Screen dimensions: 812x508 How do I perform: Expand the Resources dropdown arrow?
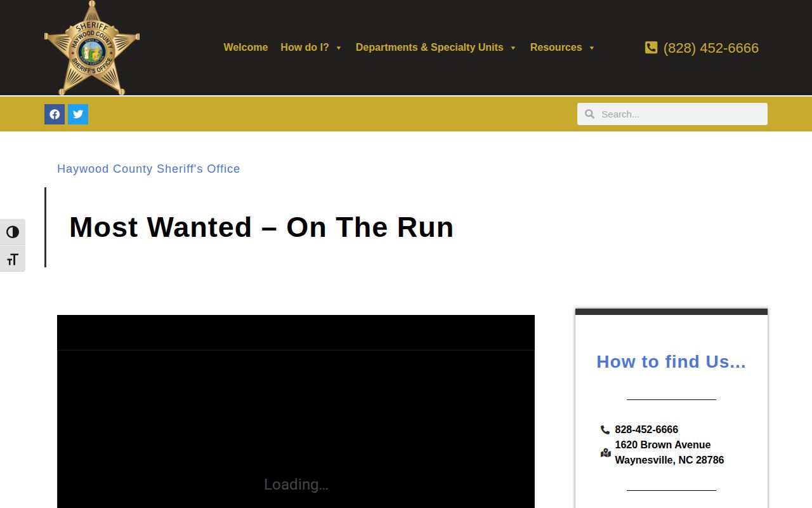click(592, 48)
